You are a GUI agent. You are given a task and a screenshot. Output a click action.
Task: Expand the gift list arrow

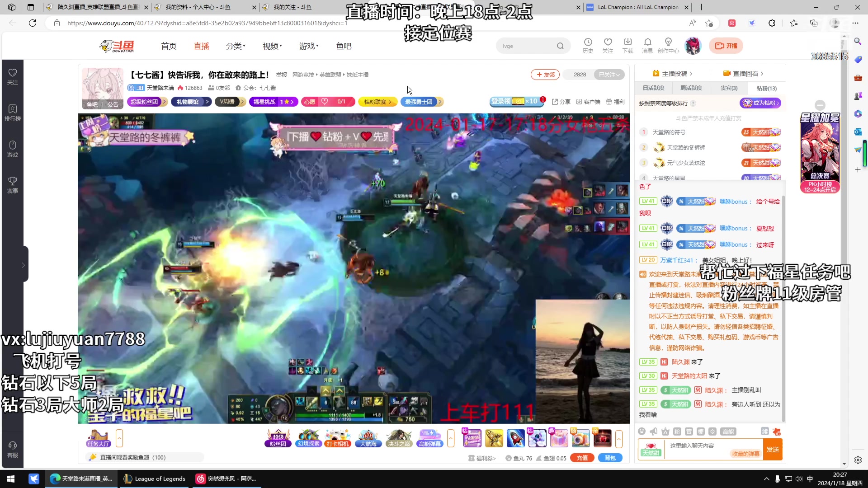pos(619,438)
